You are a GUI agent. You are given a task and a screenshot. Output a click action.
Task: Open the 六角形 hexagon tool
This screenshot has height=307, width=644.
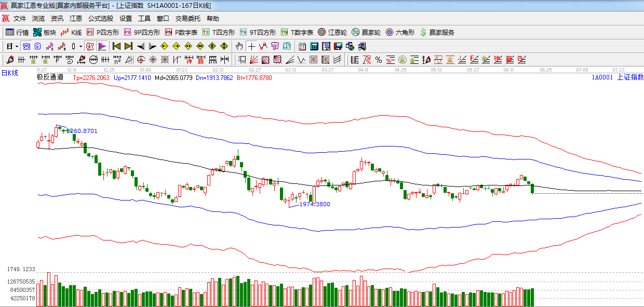(x=400, y=32)
